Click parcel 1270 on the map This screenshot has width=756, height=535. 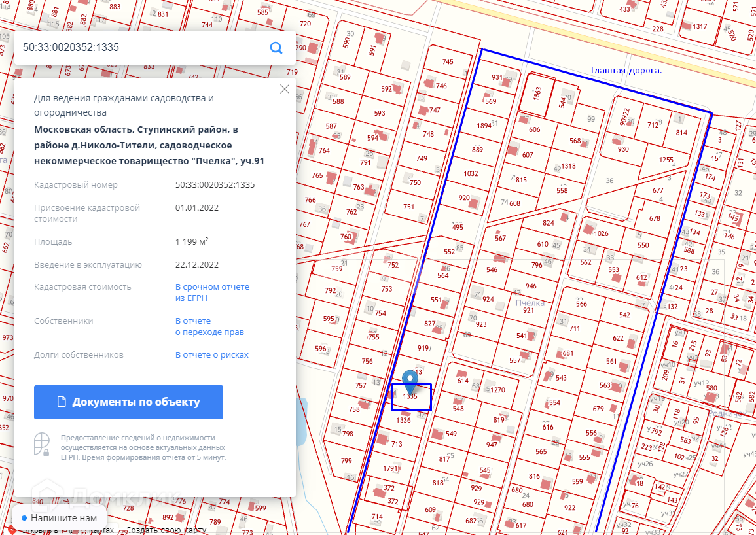(497, 390)
